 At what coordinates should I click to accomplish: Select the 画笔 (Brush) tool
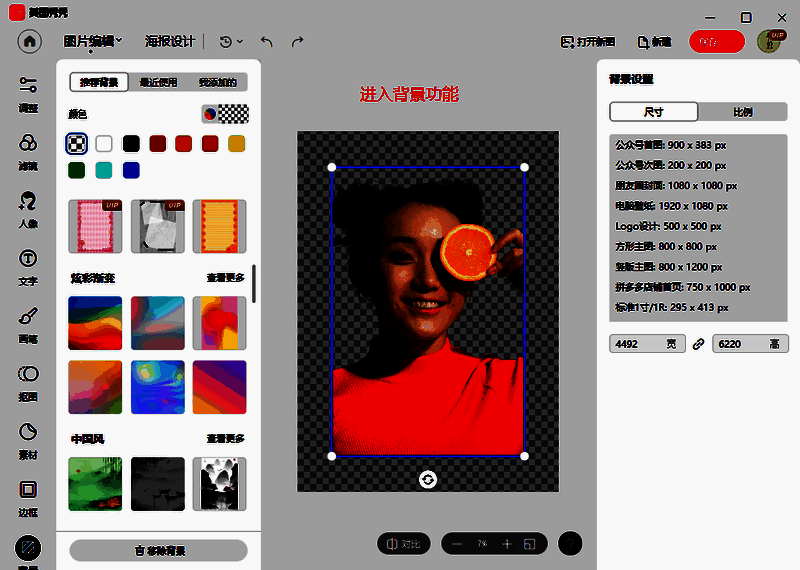[28, 323]
